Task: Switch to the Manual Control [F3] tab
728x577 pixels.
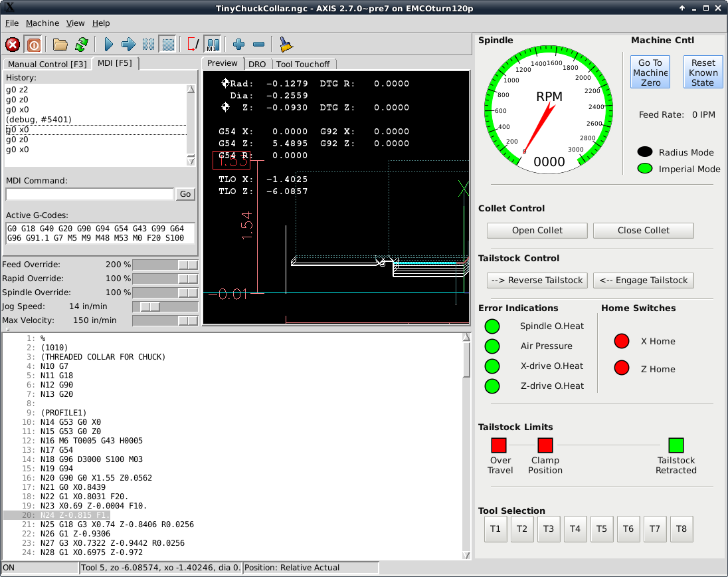Action: 47,64
